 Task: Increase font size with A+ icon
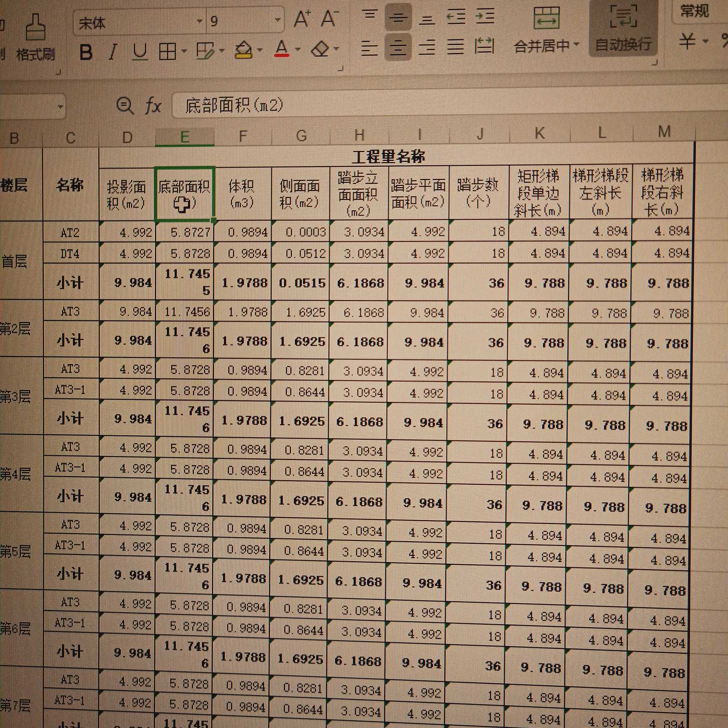tap(302, 19)
